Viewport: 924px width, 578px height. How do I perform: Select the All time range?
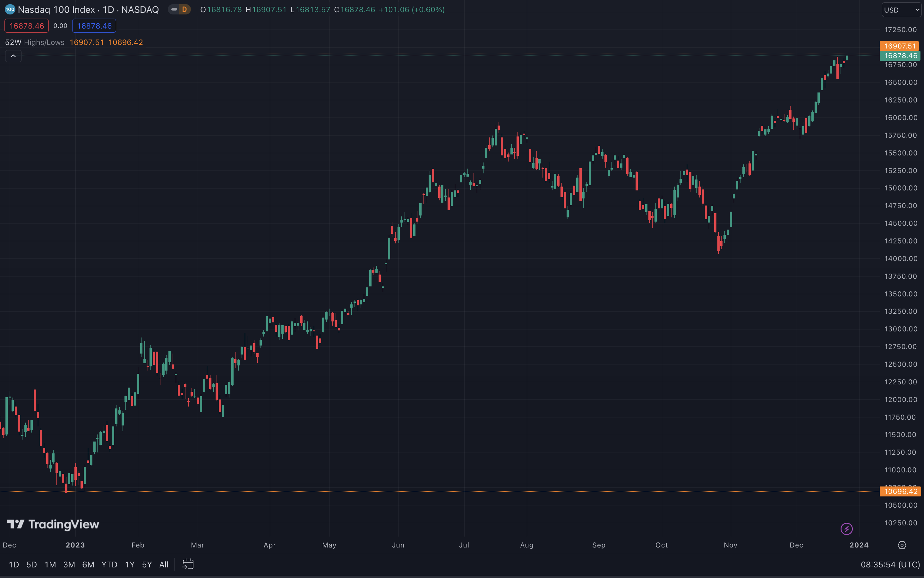pos(163,565)
